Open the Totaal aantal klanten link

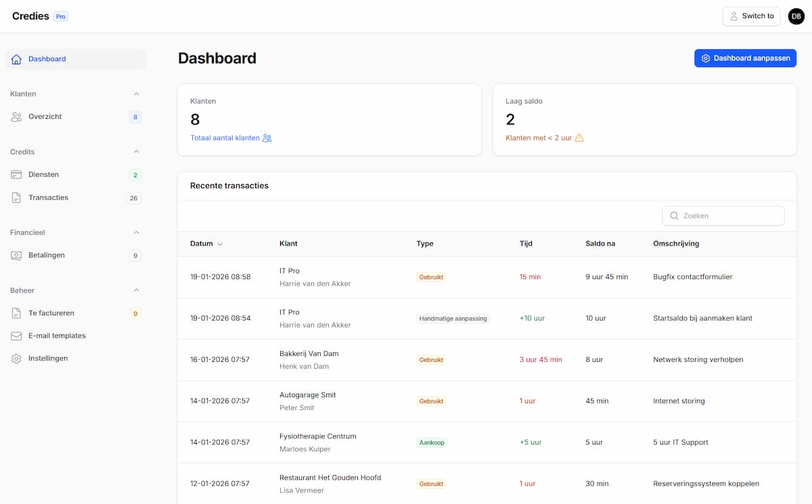pyautogui.click(x=225, y=137)
